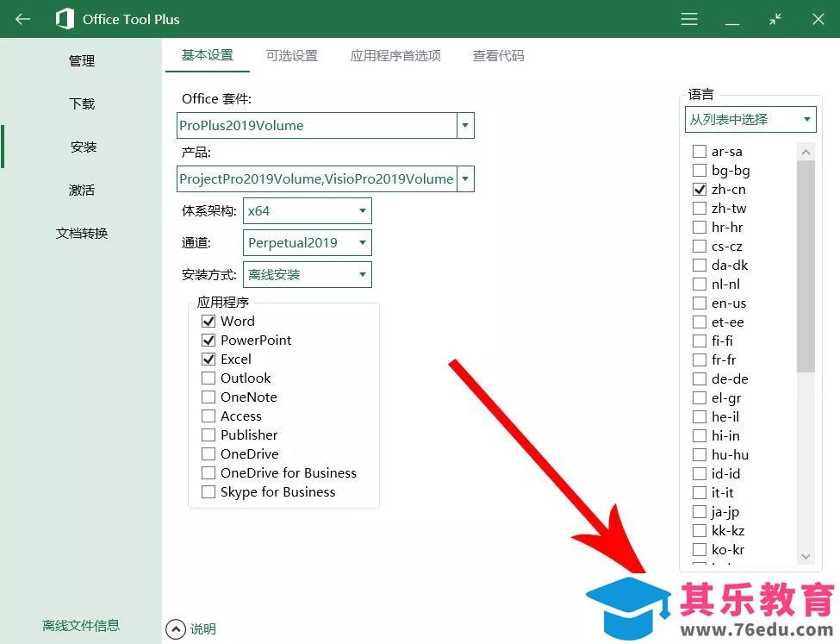Uncheck the zh-cn language checkbox

click(x=699, y=190)
